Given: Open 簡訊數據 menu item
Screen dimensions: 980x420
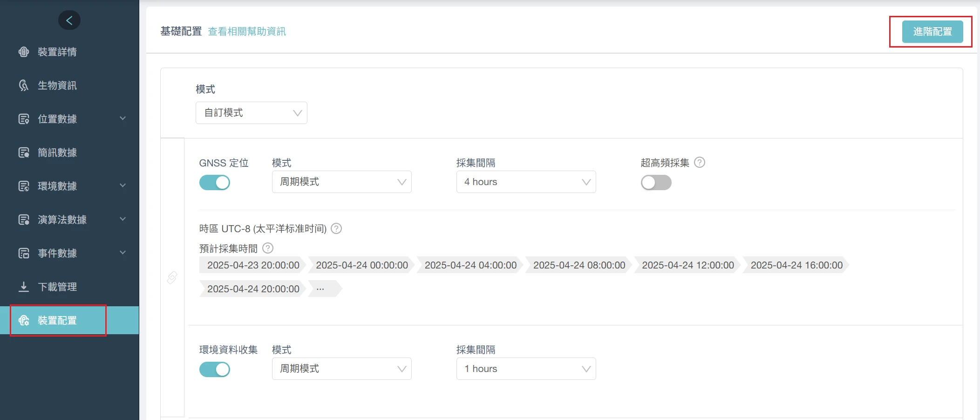Looking at the screenshot, I should coord(69,152).
